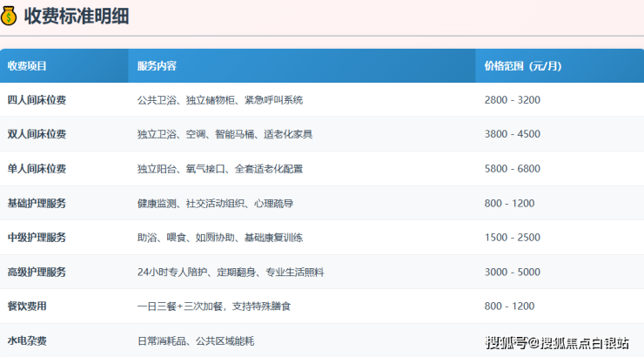Select the 收费项目 column header
The width and height of the screenshot is (644, 357).
pyautogui.click(x=27, y=66)
